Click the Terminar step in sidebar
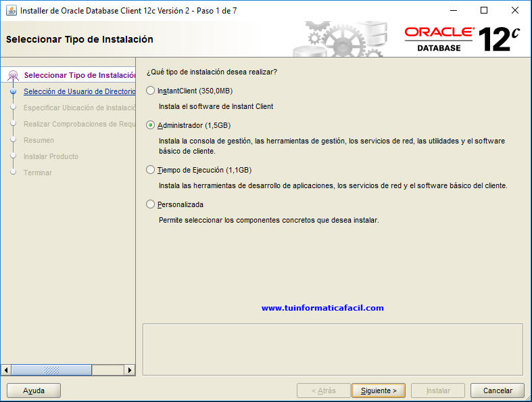Screen dimensions: 532x402 coord(38,173)
